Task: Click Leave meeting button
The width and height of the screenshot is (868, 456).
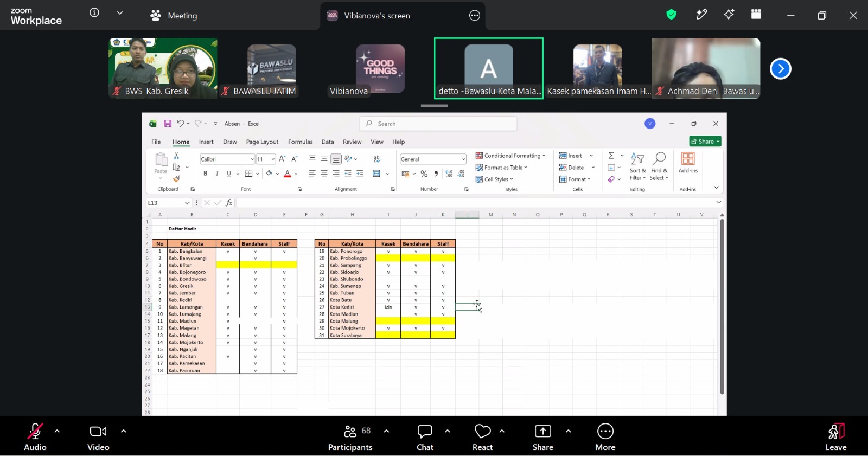Action: coord(836,437)
